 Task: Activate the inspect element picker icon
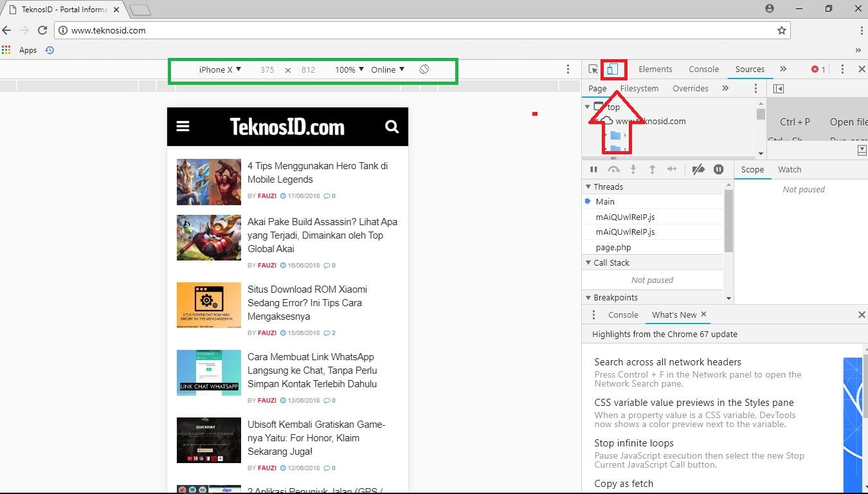pyautogui.click(x=593, y=69)
